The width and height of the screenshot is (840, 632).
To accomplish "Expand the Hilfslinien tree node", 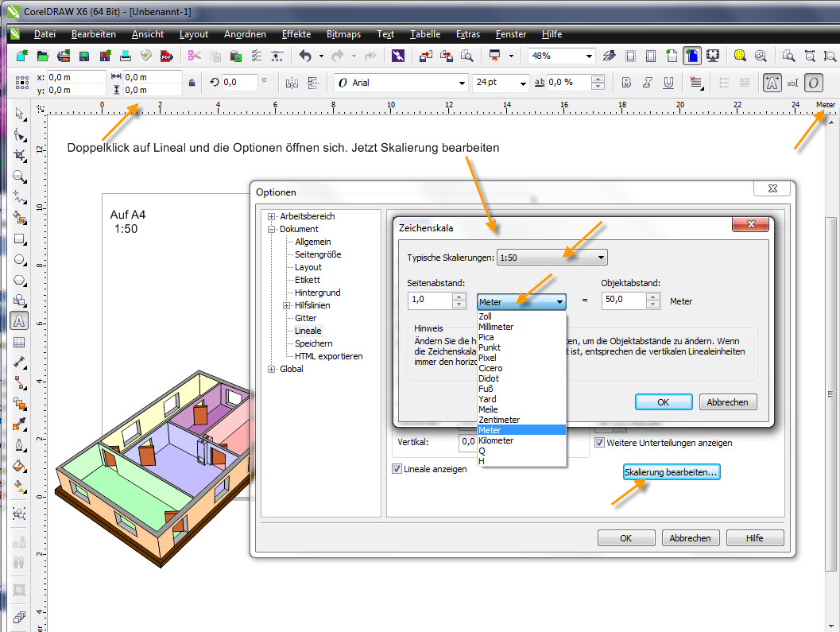I will [287, 305].
